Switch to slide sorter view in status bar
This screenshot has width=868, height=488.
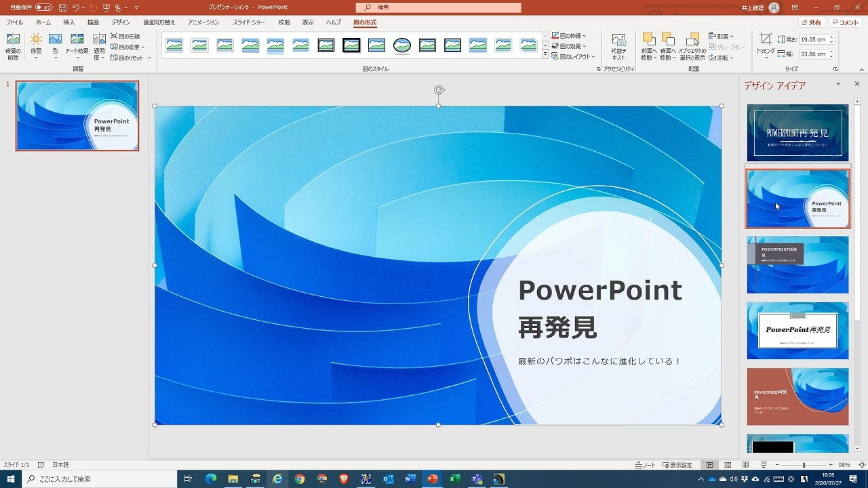(x=728, y=465)
